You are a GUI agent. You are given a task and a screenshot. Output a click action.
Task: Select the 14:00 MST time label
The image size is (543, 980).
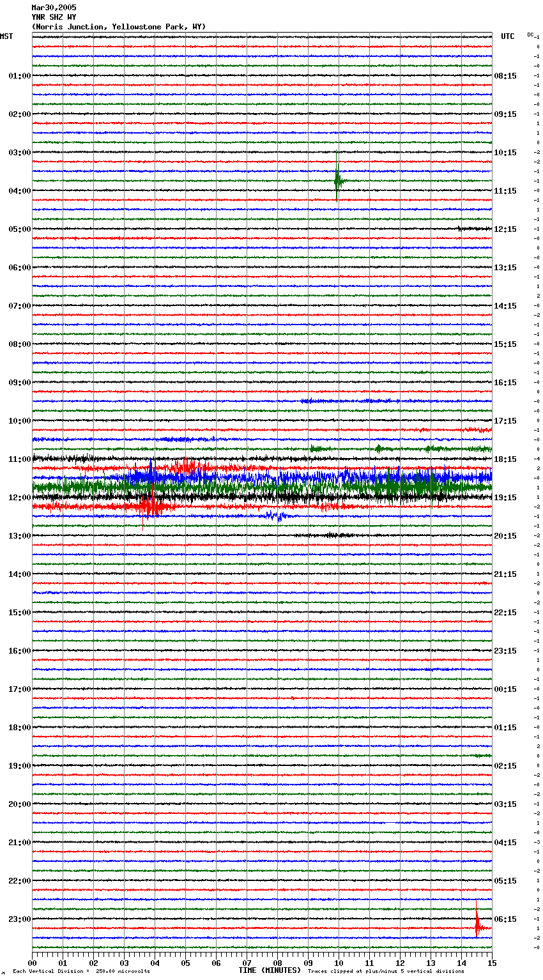(20, 574)
